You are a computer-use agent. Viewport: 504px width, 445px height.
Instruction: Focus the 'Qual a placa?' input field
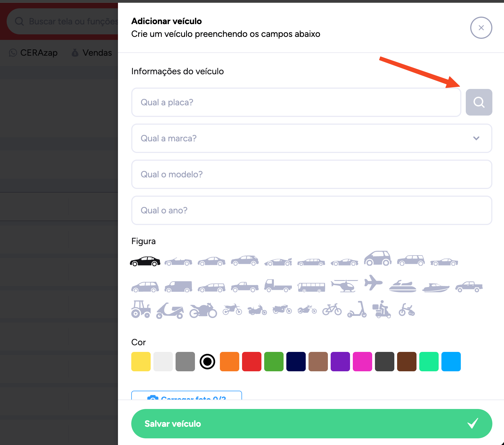click(296, 102)
